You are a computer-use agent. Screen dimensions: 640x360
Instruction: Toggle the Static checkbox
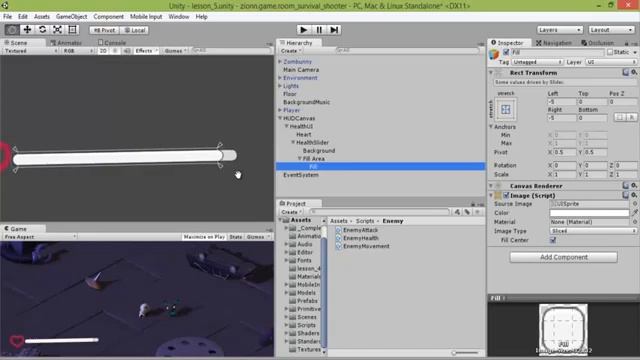coord(610,52)
